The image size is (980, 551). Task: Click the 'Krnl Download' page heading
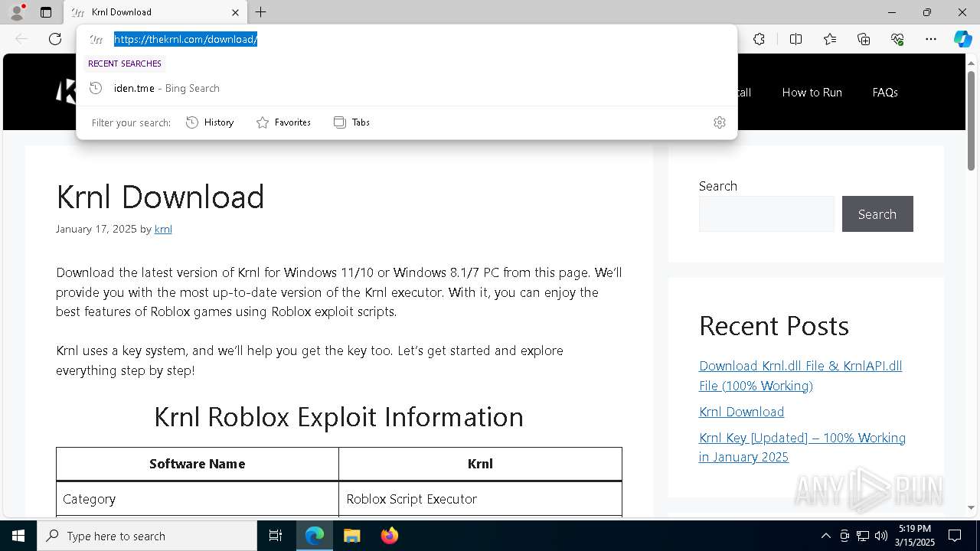click(x=160, y=197)
